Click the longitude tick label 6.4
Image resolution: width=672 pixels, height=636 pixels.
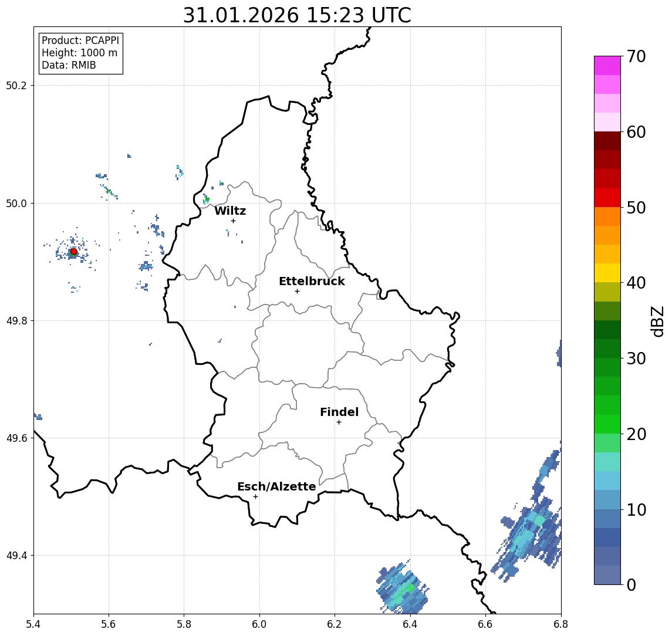[x=410, y=624]
